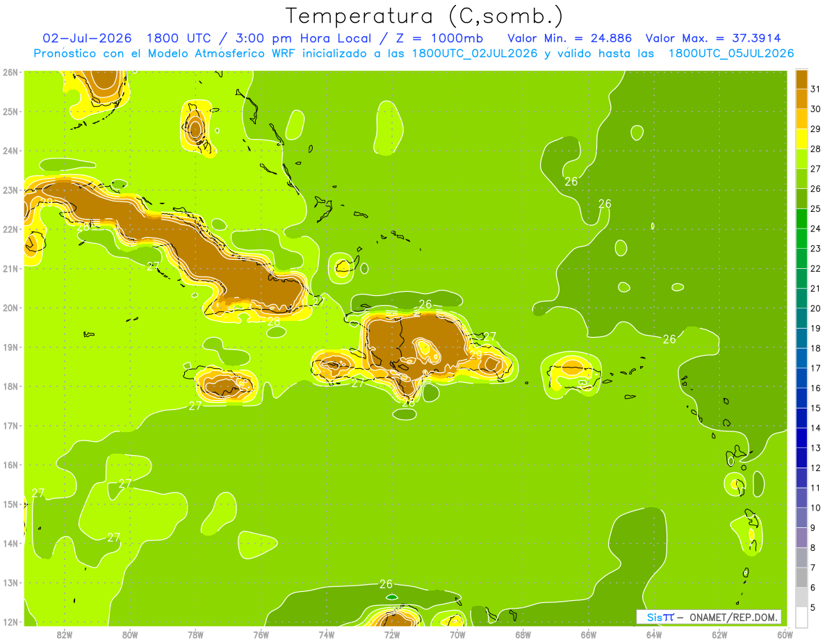This screenshot has height=644, width=834.
Task: Click the longitude axis label 82W
Action: [x=65, y=634]
